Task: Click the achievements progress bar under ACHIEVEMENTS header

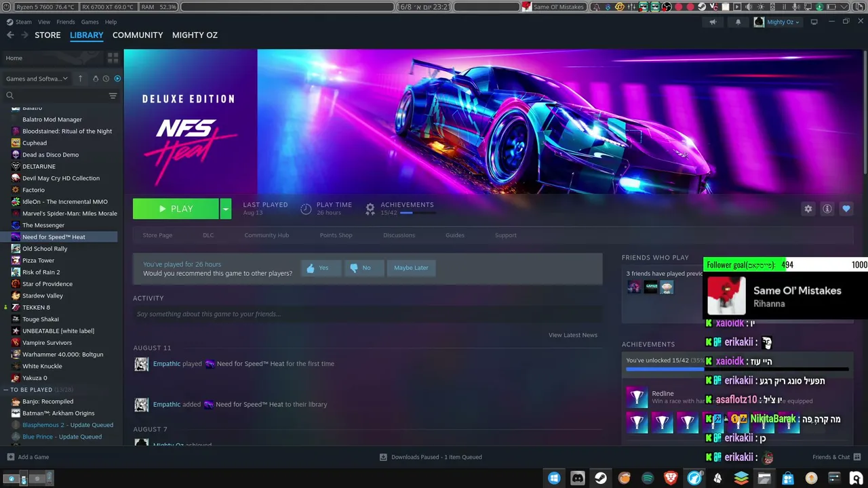Action: 737,369
